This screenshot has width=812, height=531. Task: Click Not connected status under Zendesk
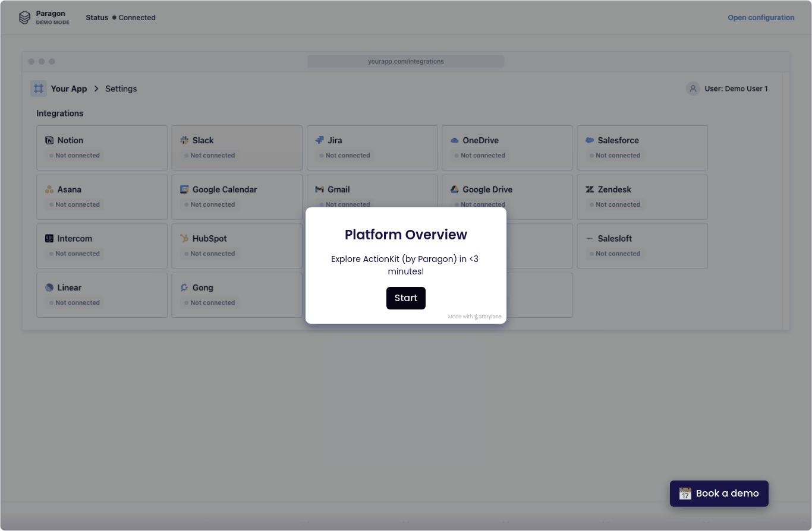click(615, 205)
